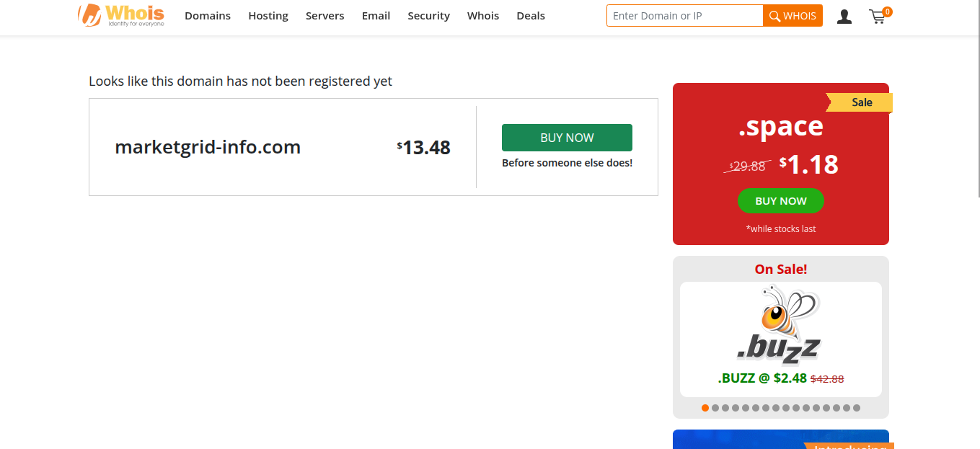Select the first orange carousel dot

[705, 408]
